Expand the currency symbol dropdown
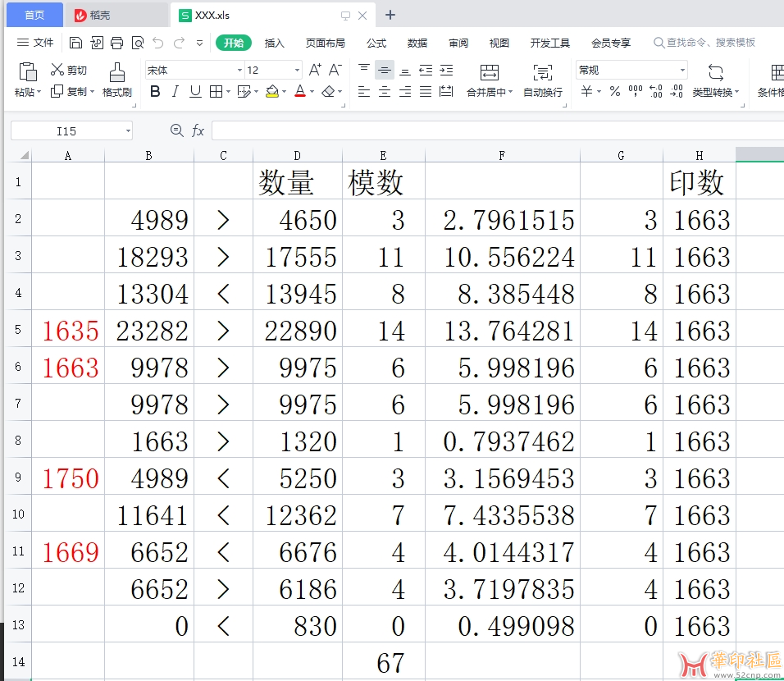Viewport: 784px width, 681px height. coord(599,92)
